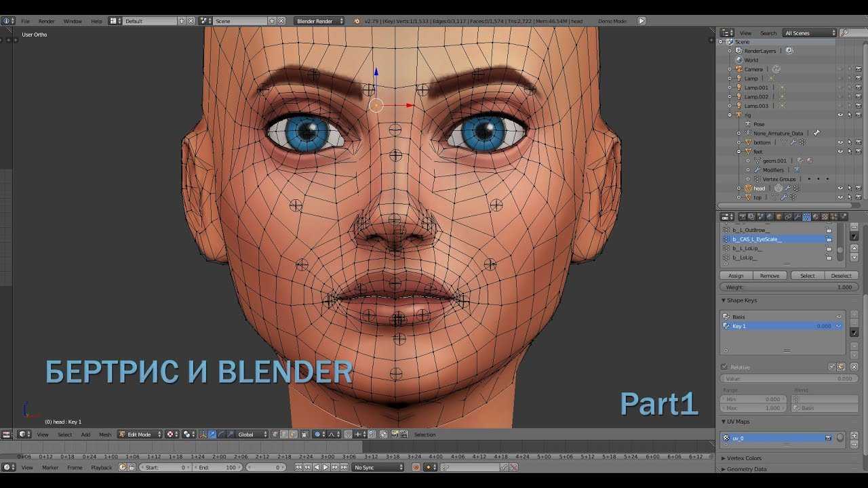This screenshot has height=488, width=868.
Task: Click the Assign vertex group button
Action: coord(736,276)
